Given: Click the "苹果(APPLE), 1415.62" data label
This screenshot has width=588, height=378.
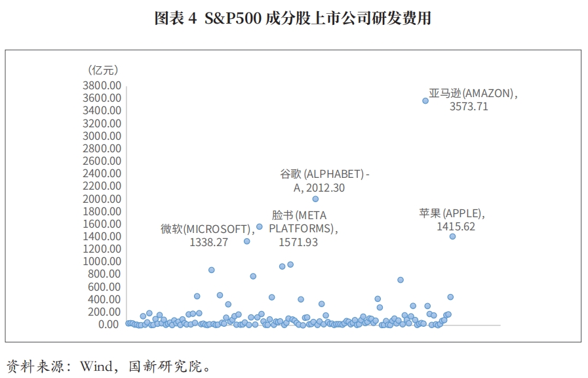Looking at the screenshot, I should point(452,220).
